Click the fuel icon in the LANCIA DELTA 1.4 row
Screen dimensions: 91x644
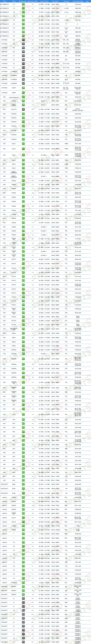click(23, 518)
